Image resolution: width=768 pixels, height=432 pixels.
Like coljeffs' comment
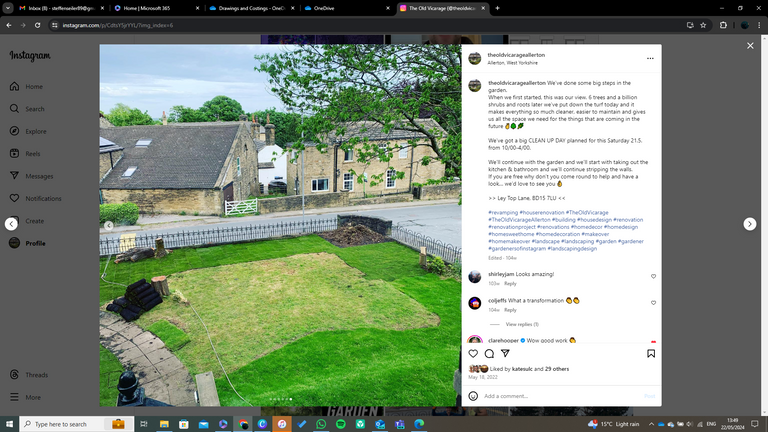pos(653,303)
